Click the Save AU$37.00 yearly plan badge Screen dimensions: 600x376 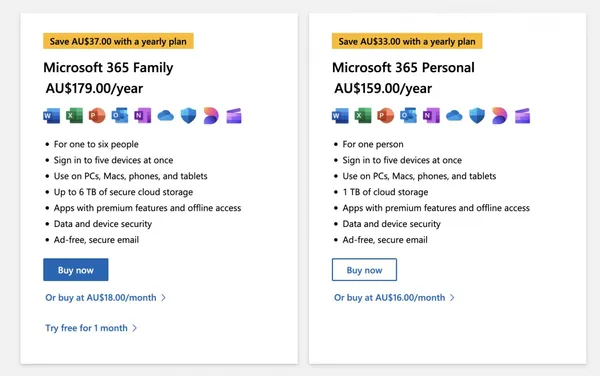(118, 41)
